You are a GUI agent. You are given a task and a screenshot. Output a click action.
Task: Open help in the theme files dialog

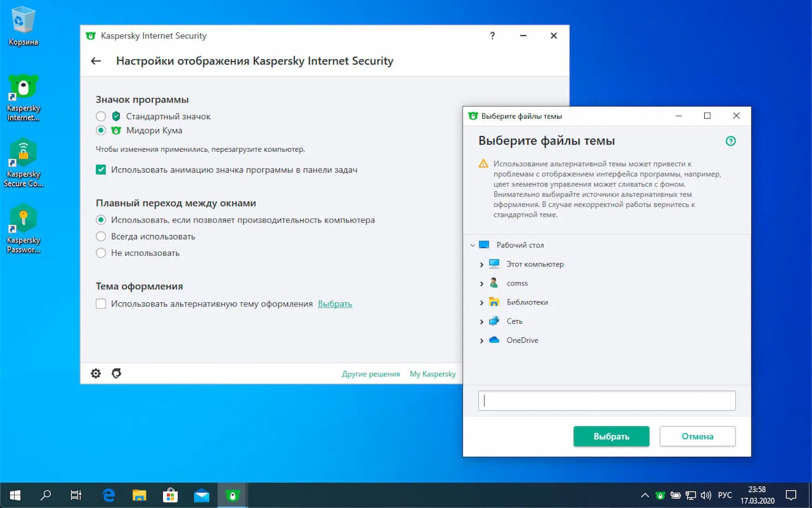coord(731,141)
